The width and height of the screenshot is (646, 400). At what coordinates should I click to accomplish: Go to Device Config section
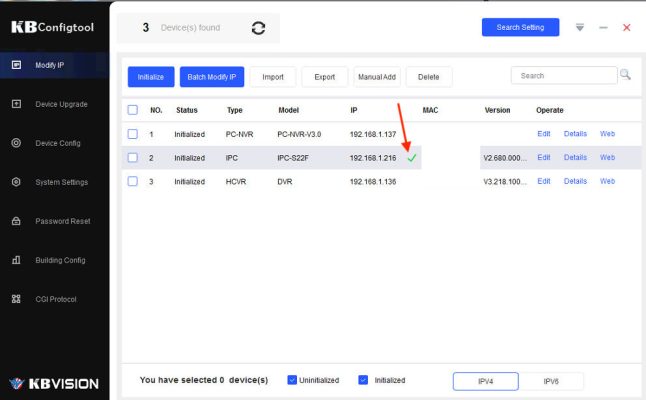[x=58, y=143]
